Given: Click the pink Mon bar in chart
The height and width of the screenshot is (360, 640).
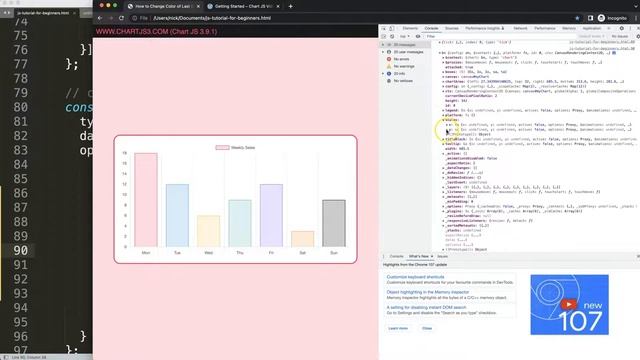Looking at the screenshot, I should pos(146,200).
